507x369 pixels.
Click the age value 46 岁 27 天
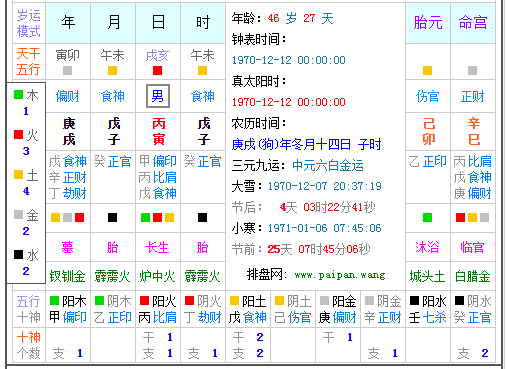300,18
